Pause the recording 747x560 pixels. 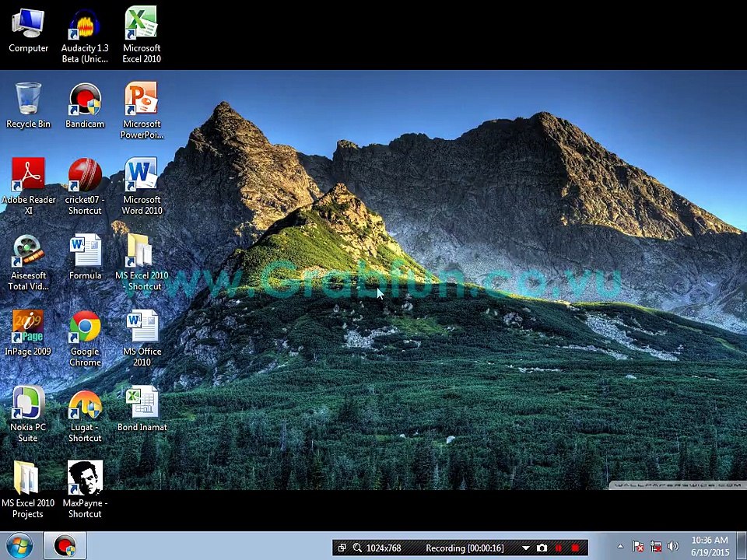559,548
